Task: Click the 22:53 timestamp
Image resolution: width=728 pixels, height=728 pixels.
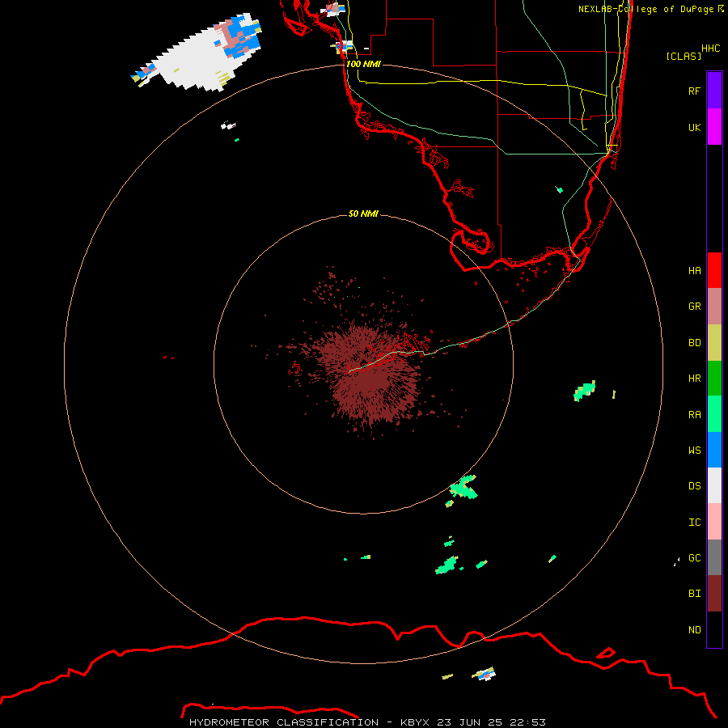Action: coord(528,722)
